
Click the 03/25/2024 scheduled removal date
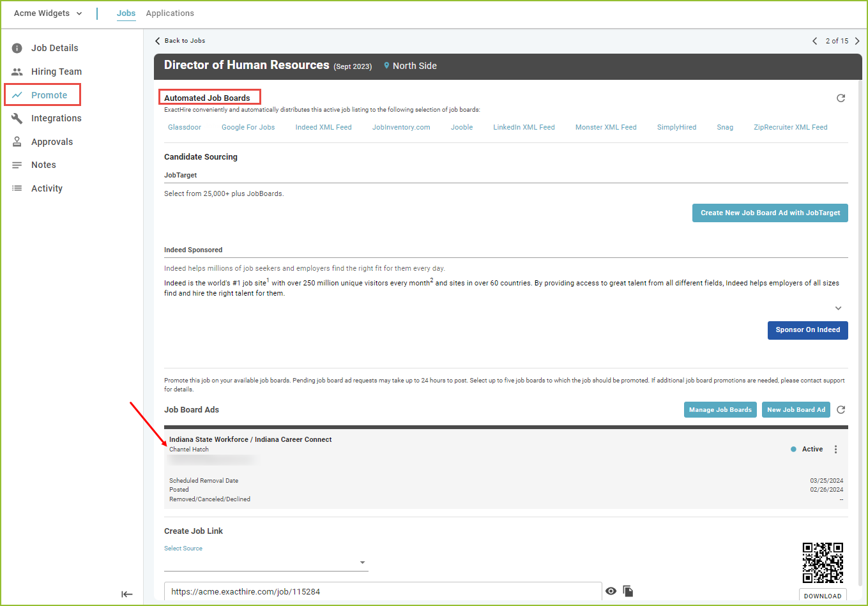coord(826,481)
